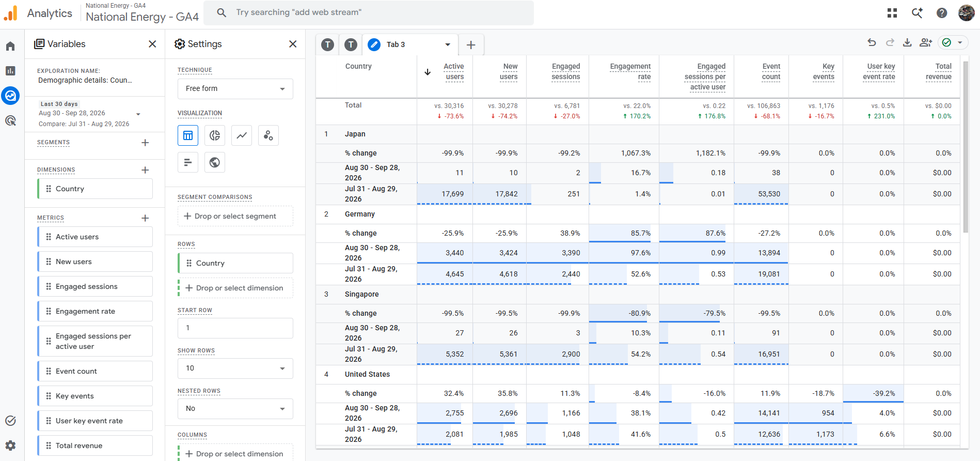Download the exploration data
Screen dimensions: 980x461
[x=907, y=43]
